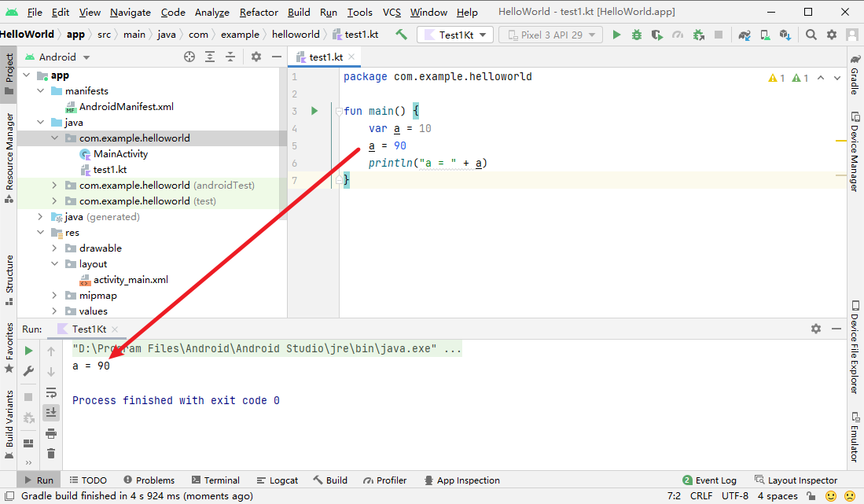The width and height of the screenshot is (864, 504).
Task: Toggle soft-wrap in Run console
Action: point(51,392)
